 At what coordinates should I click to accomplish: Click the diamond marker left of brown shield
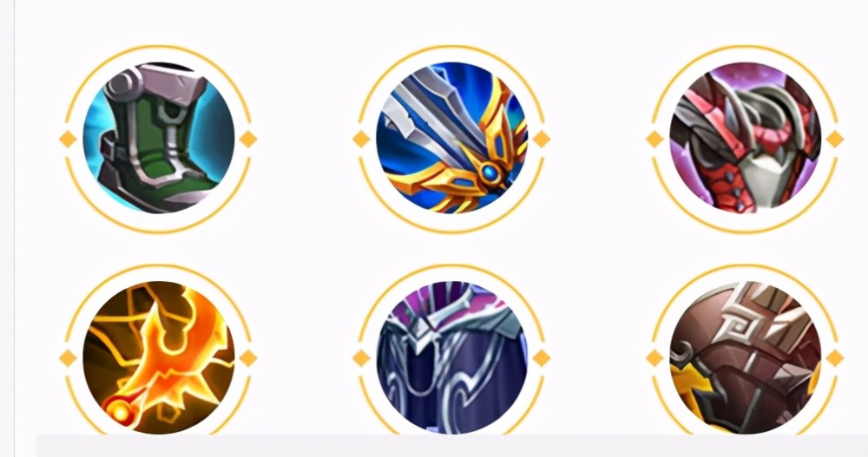654,358
